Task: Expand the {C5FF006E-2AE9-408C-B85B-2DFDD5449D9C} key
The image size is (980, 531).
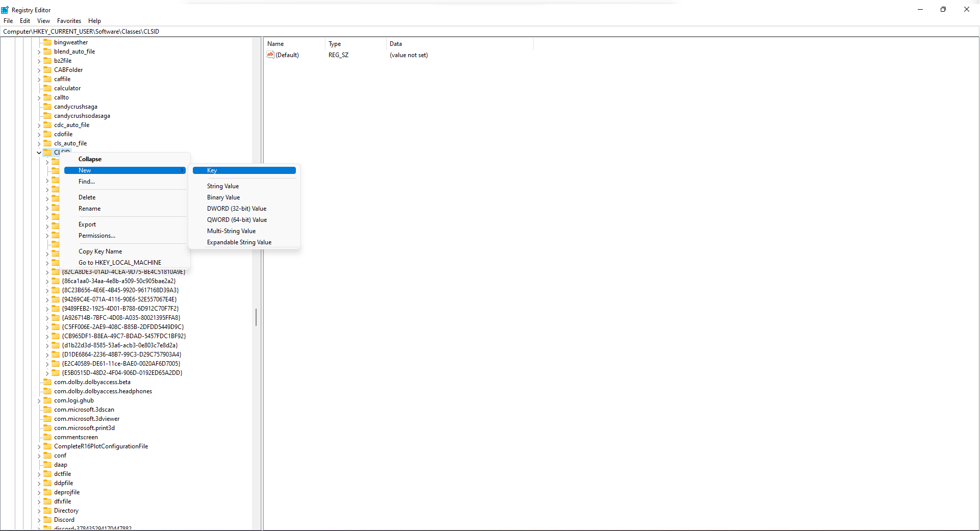Action: (47, 327)
